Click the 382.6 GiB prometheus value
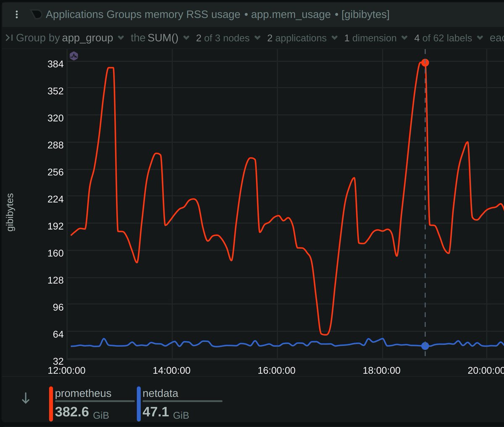 [82, 412]
